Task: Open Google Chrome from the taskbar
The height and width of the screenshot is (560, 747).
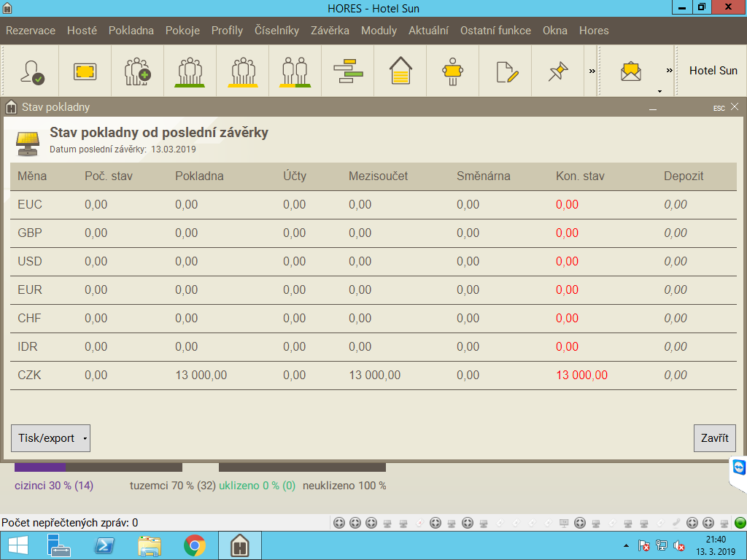Action: pos(194,545)
